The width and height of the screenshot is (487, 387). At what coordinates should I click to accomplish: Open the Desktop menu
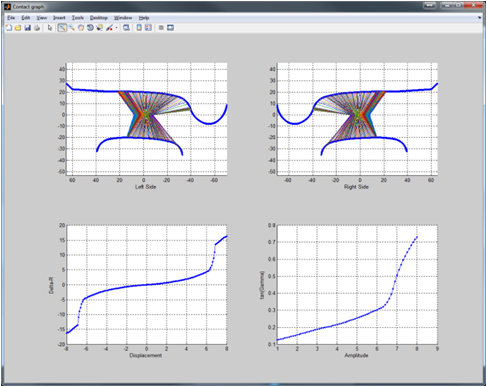[99, 18]
